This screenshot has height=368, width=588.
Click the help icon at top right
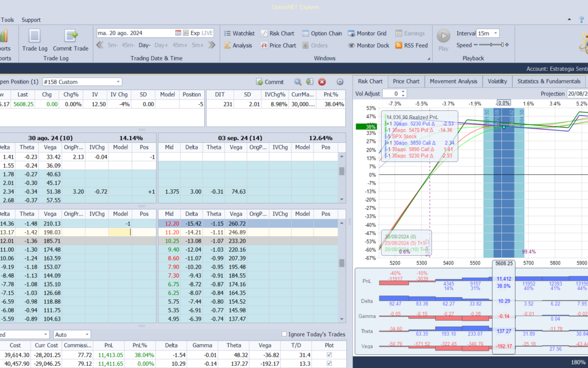(581, 20)
